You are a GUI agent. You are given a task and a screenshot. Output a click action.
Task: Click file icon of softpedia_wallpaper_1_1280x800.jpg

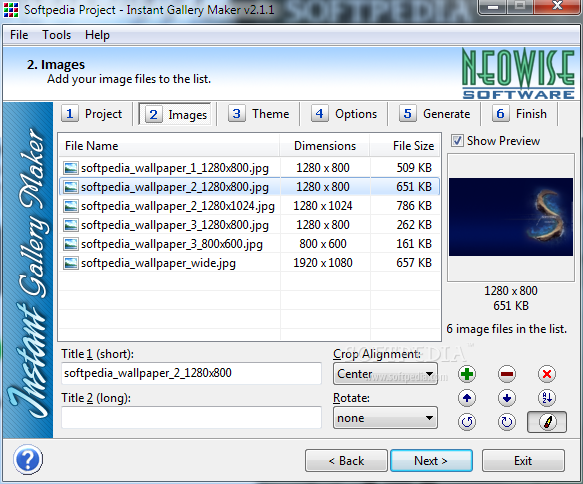click(71, 168)
